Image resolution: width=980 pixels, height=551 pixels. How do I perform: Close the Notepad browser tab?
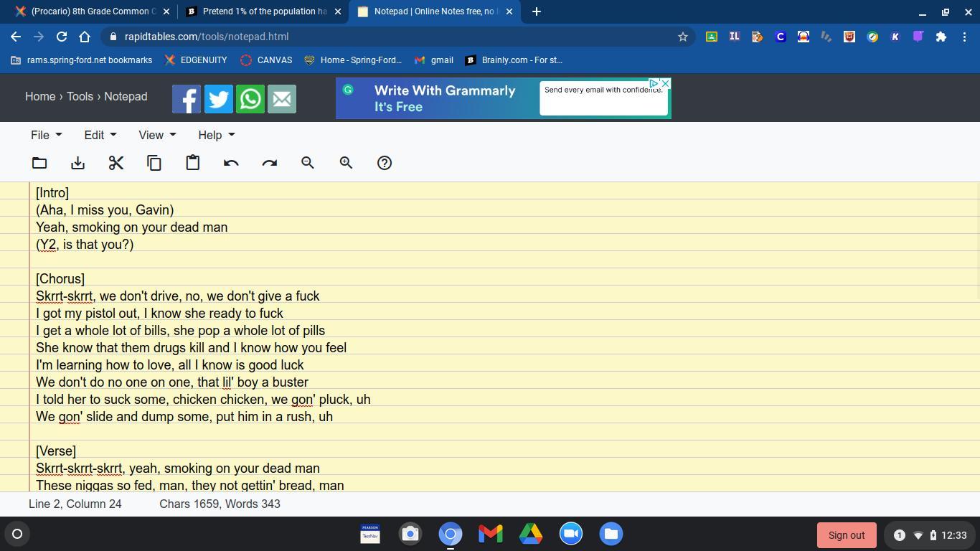(509, 11)
